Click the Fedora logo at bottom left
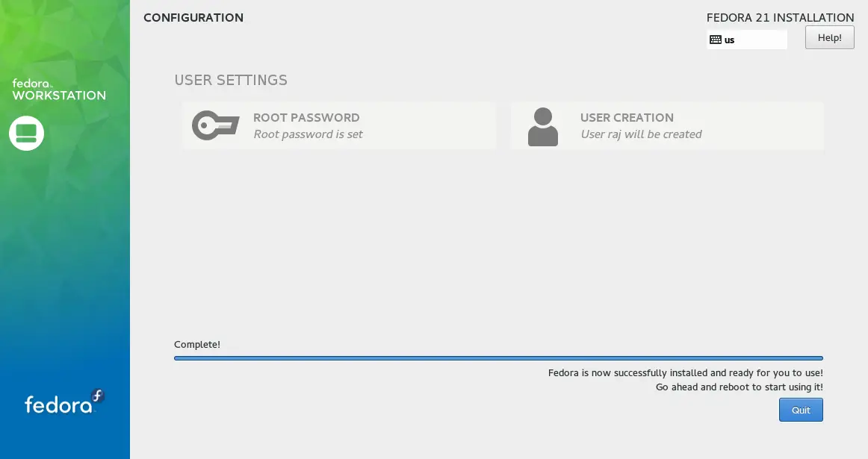This screenshot has height=459, width=868. 63,402
